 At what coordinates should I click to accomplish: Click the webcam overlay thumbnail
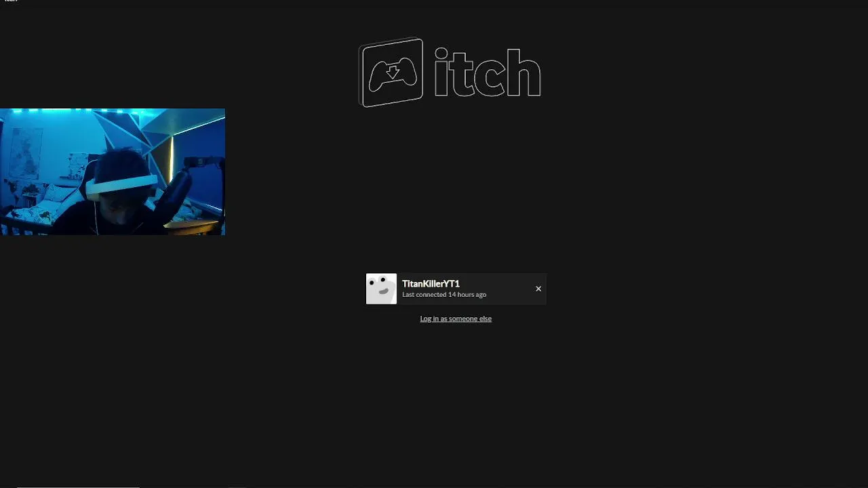point(113,171)
